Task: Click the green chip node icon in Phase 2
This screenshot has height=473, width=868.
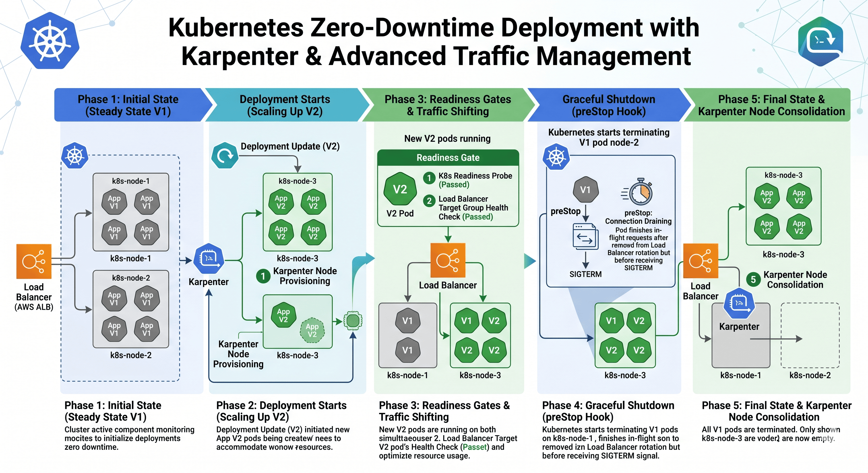Action: [x=353, y=320]
